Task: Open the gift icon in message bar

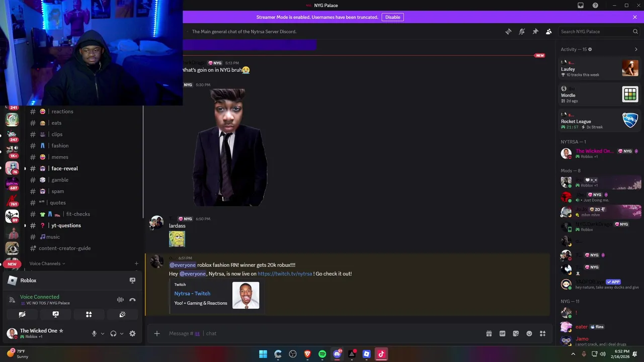Action: coord(489,333)
